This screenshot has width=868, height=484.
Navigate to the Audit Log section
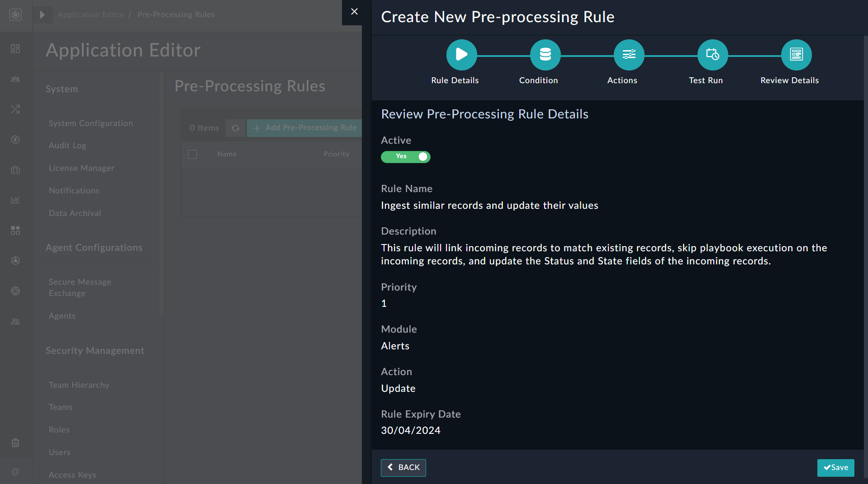pyautogui.click(x=67, y=145)
